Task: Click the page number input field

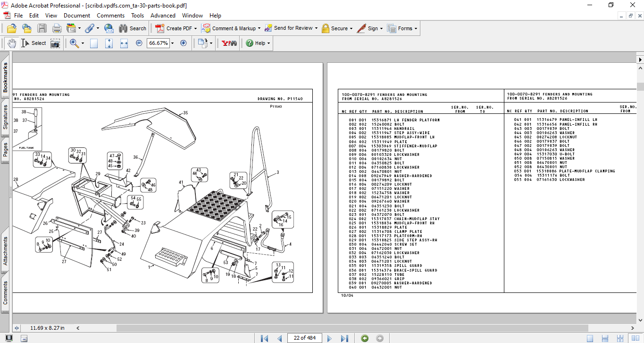Action: click(x=305, y=338)
